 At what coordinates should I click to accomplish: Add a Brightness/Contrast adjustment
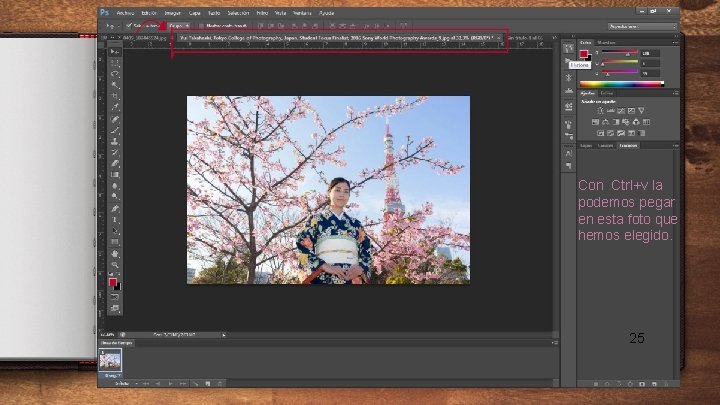coord(600,111)
